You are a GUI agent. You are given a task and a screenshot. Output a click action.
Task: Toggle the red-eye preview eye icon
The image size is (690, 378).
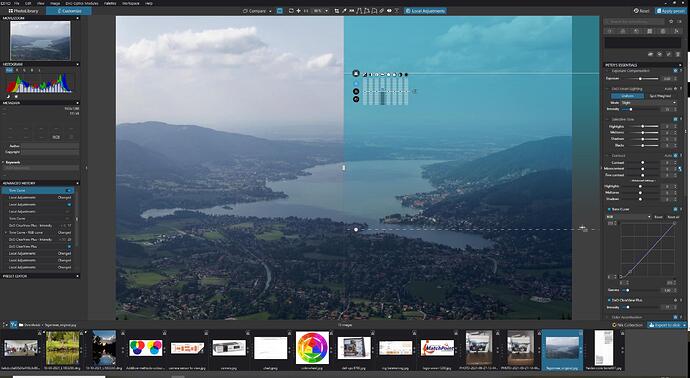point(389,11)
